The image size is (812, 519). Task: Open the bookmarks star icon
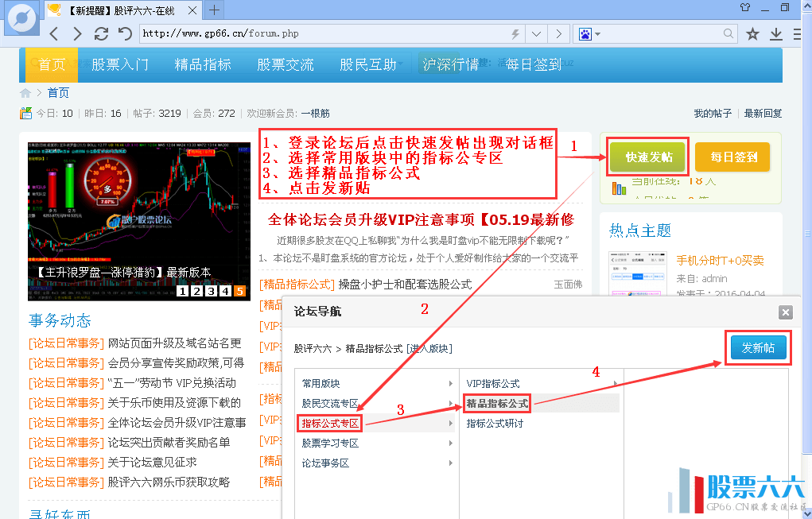pos(752,34)
